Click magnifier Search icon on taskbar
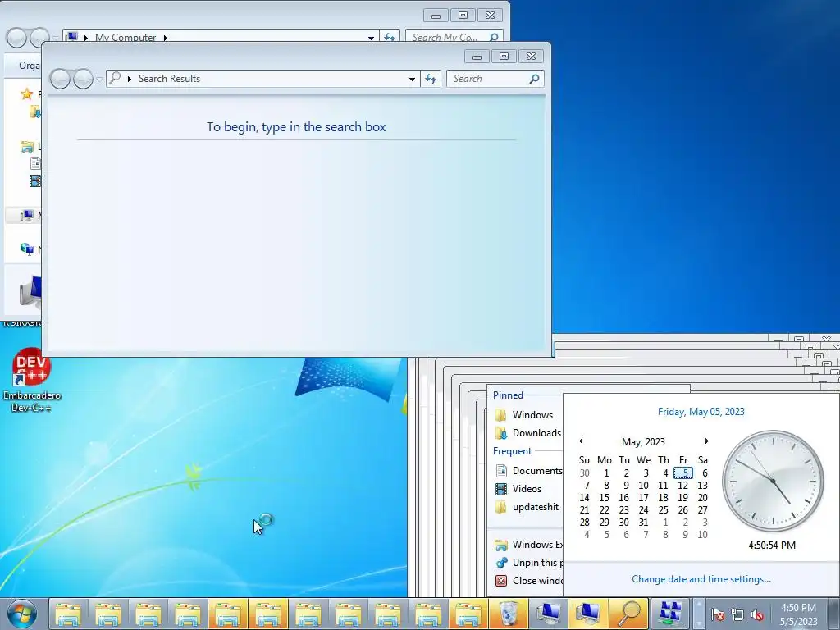Image resolution: width=840 pixels, height=630 pixels. coord(629,614)
